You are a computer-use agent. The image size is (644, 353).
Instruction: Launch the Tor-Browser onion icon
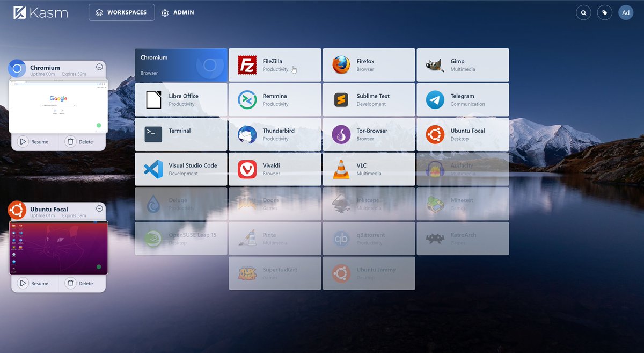341,134
